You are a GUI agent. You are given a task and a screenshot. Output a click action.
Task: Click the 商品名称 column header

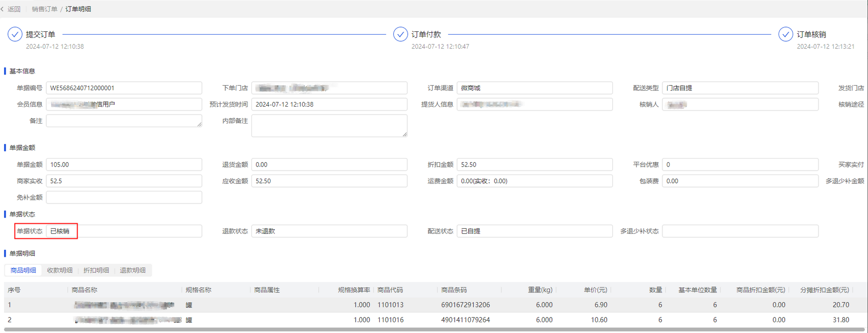pos(85,290)
